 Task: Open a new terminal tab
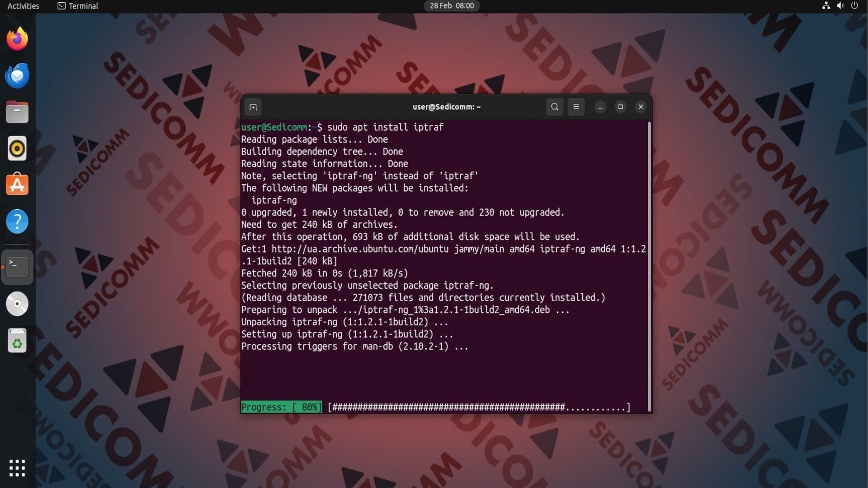tap(253, 107)
